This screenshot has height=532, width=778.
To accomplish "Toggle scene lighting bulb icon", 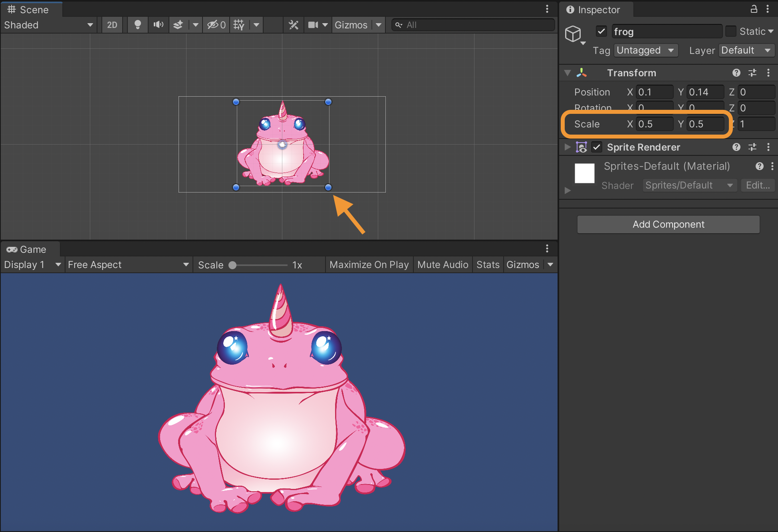I will point(137,25).
